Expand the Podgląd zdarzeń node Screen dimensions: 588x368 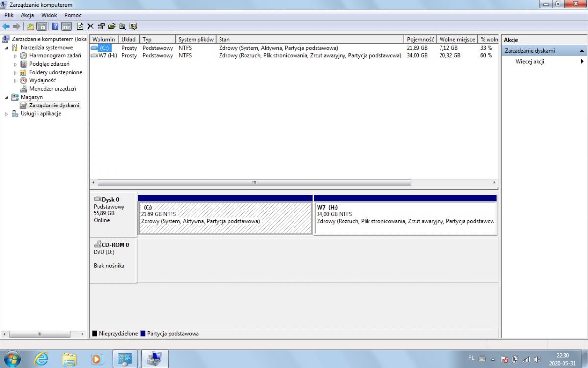click(15, 64)
